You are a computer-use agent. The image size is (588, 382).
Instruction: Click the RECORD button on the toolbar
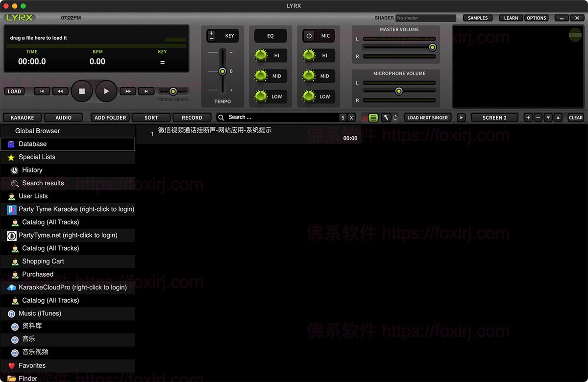(192, 118)
